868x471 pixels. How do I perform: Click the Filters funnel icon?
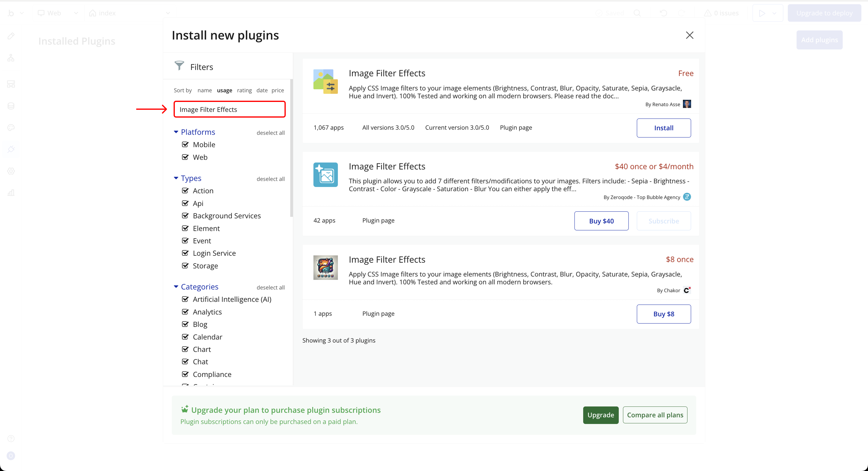click(x=179, y=66)
